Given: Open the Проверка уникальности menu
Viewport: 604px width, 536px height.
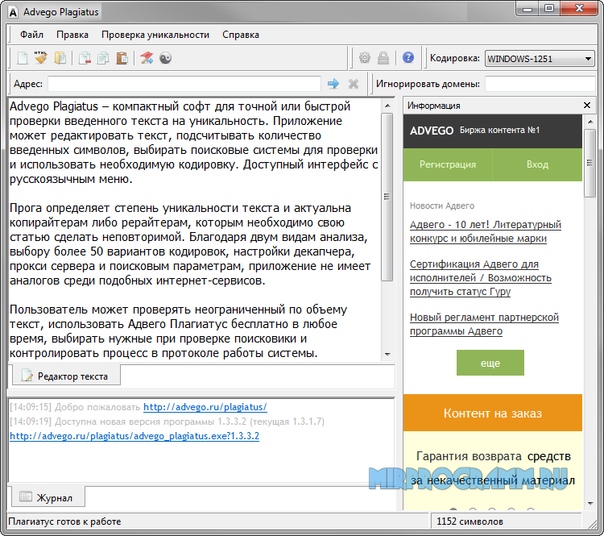Looking at the screenshot, I should click(155, 35).
